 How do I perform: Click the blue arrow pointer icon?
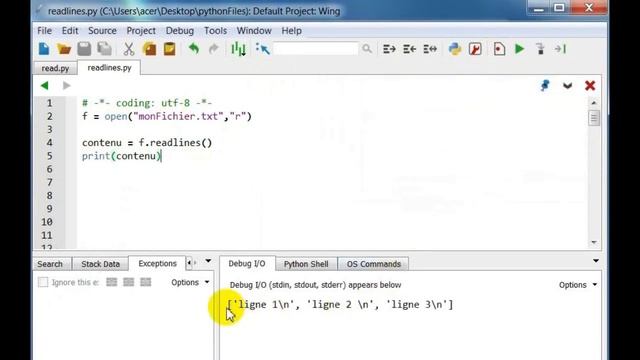coord(263,49)
